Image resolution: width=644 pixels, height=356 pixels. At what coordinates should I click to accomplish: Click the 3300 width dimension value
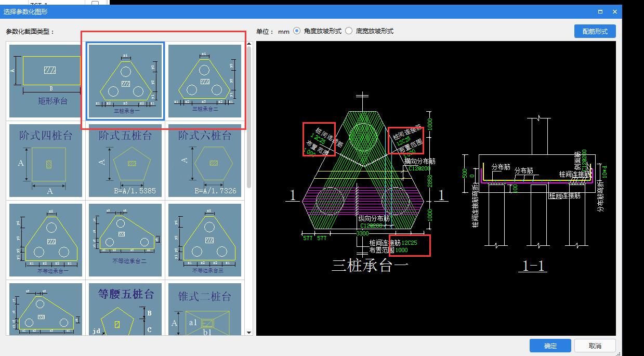click(362, 233)
